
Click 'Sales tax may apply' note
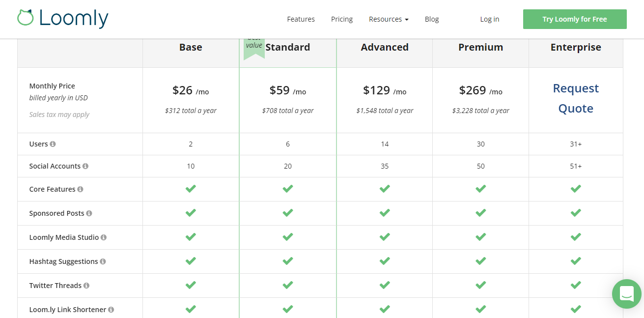tap(59, 115)
